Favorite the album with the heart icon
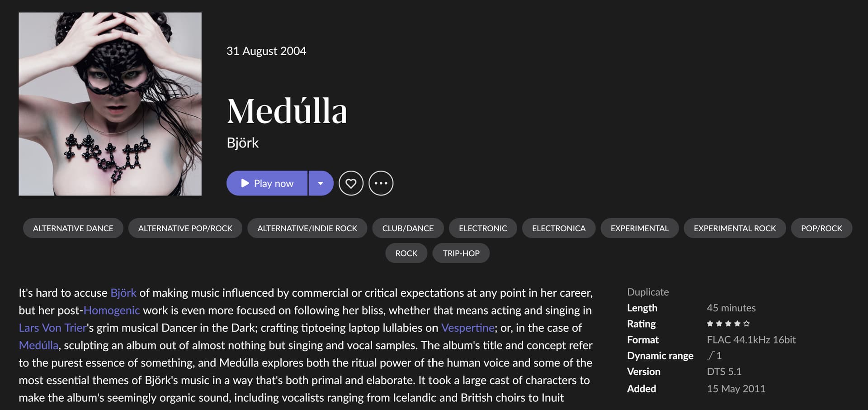 click(x=351, y=183)
